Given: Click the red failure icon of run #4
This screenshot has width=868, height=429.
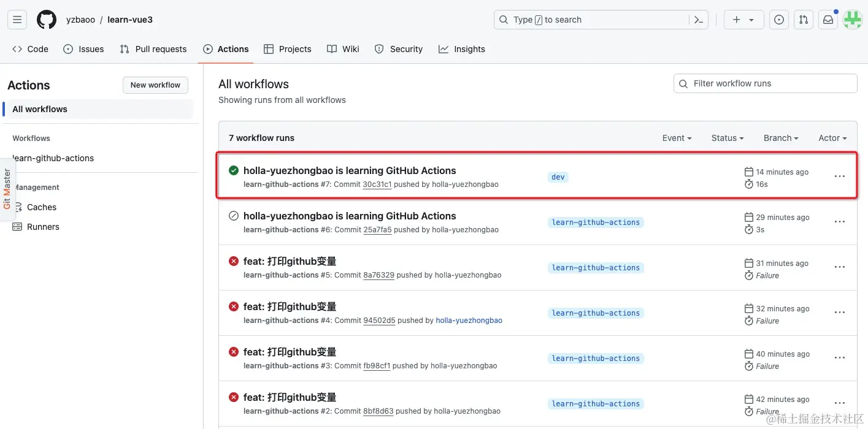Looking at the screenshot, I should tap(234, 306).
